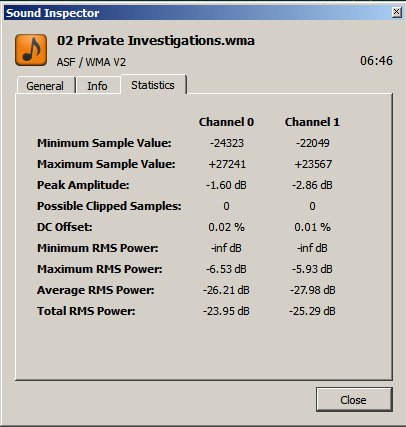The image size is (406, 427).
Task: Click Channel 0 Total RMS Power -23.95 dB
Action: pos(226,311)
